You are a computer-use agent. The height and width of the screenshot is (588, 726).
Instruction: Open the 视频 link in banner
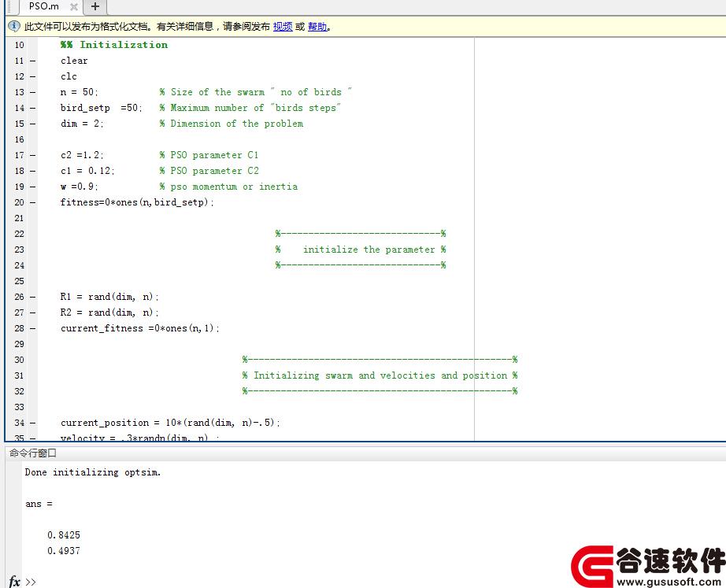coord(283,27)
